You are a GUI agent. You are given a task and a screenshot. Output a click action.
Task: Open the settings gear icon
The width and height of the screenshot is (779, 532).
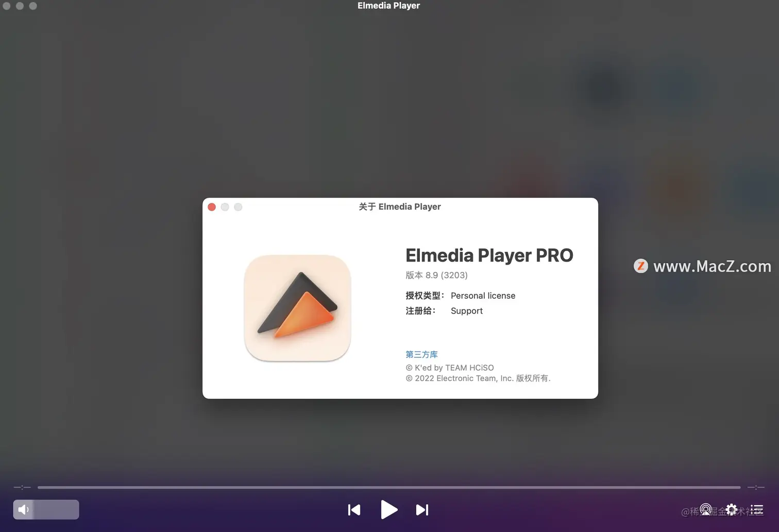[732, 510]
